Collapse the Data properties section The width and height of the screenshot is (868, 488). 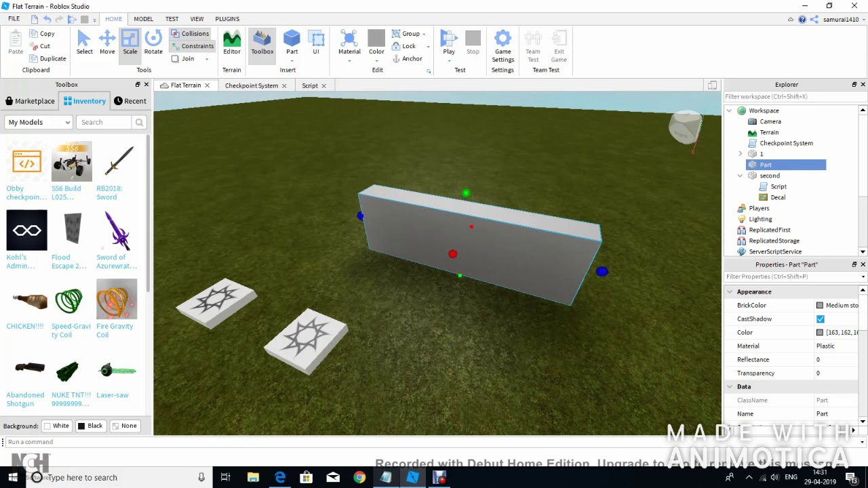[x=730, y=386]
